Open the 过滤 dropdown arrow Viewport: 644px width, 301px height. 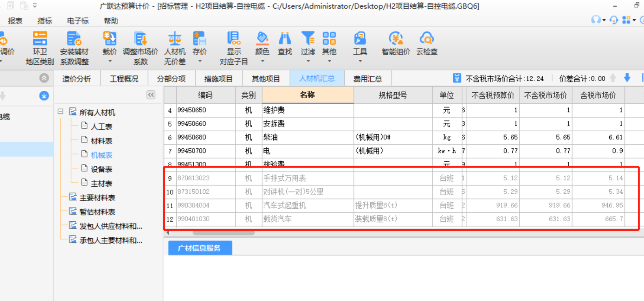pos(308,61)
